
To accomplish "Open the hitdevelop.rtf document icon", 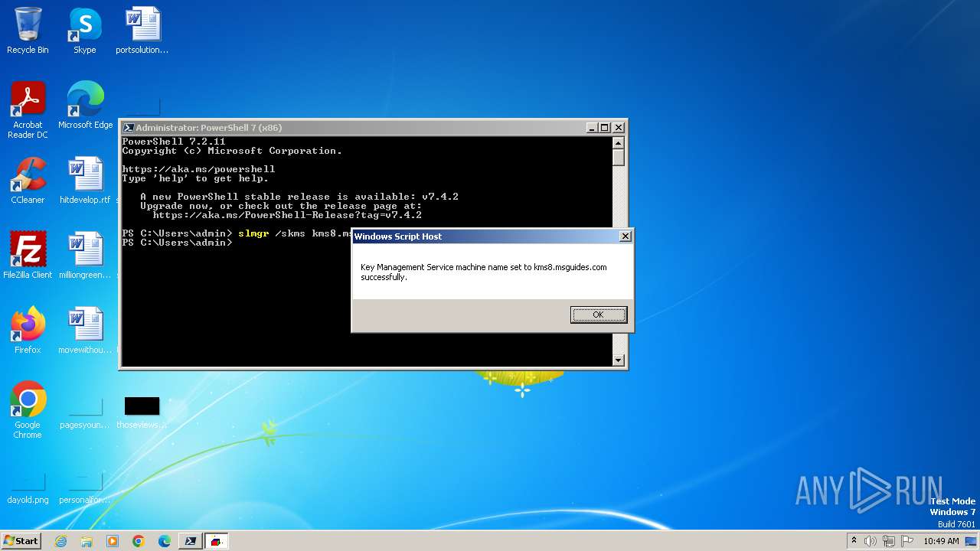I will tap(85, 181).
